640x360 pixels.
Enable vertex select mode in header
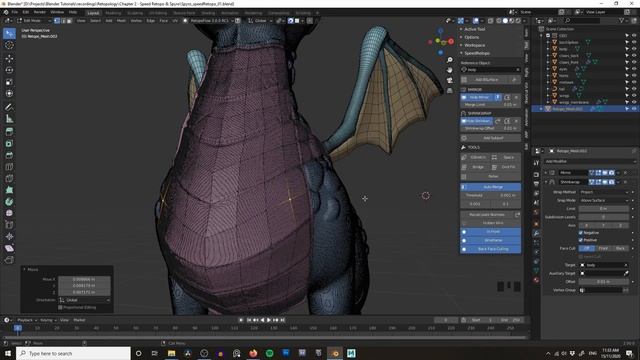[57, 20]
